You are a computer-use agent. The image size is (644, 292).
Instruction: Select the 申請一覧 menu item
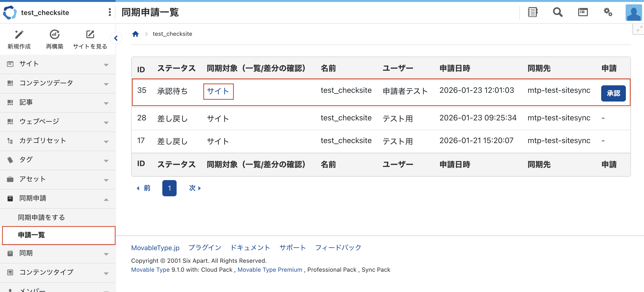click(x=31, y=235)
